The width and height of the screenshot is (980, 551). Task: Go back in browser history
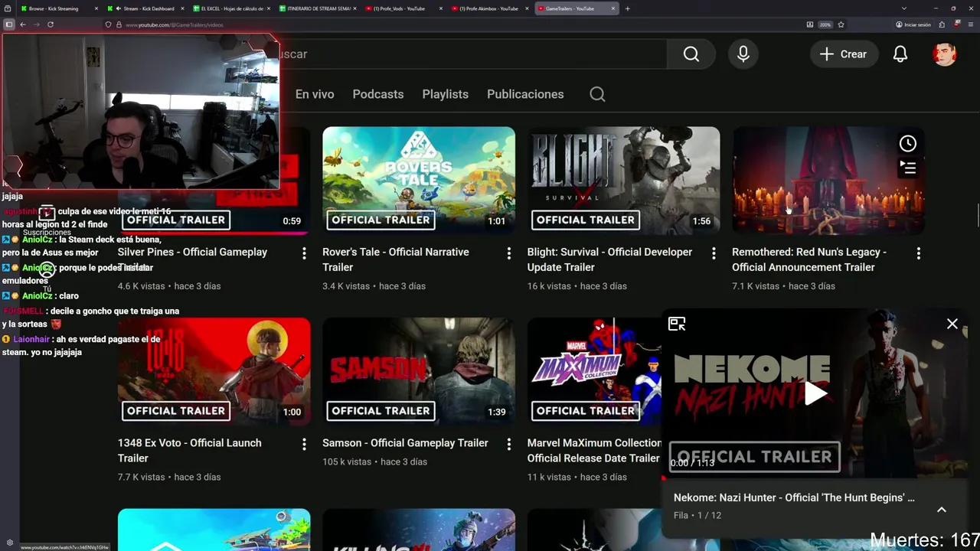[x=23, y=24]
